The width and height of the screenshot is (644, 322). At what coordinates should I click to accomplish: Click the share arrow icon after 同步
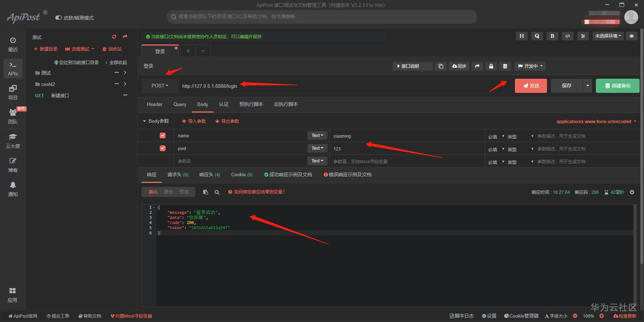pos(477,66)
